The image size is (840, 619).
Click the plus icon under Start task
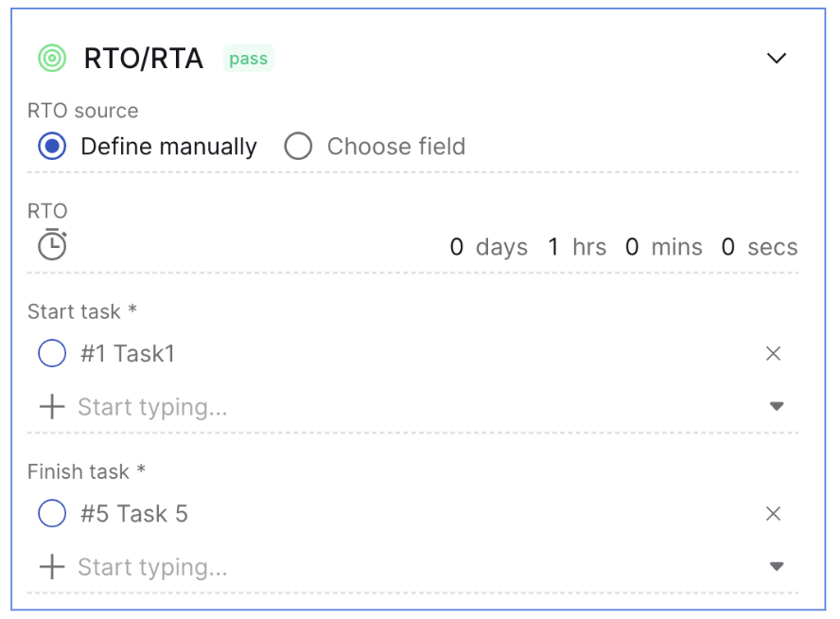(52, 407)
